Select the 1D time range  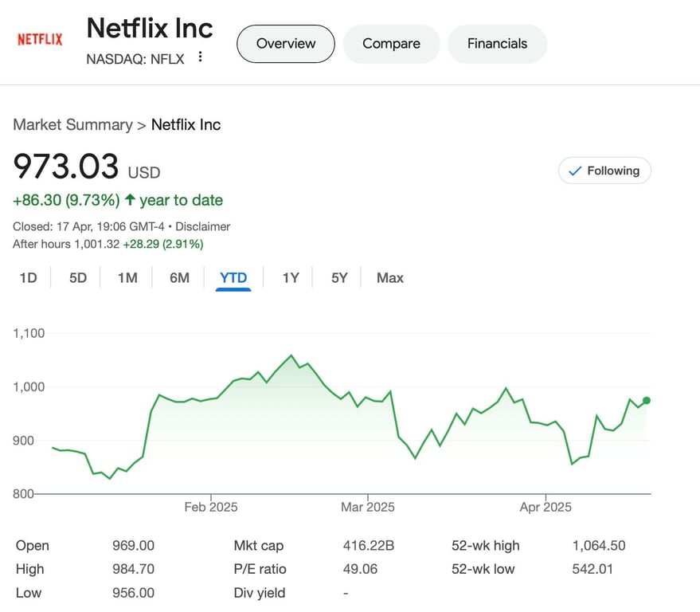[28, 277]
